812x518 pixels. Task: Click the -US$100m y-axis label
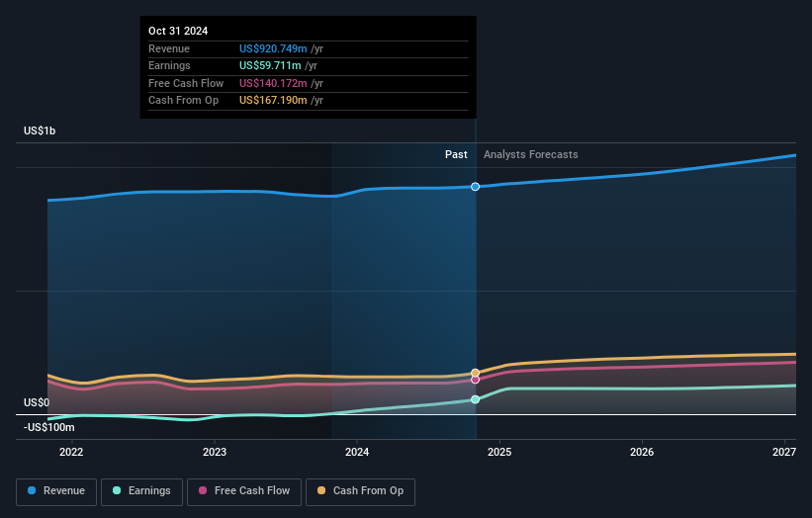(x=49, y=427)
